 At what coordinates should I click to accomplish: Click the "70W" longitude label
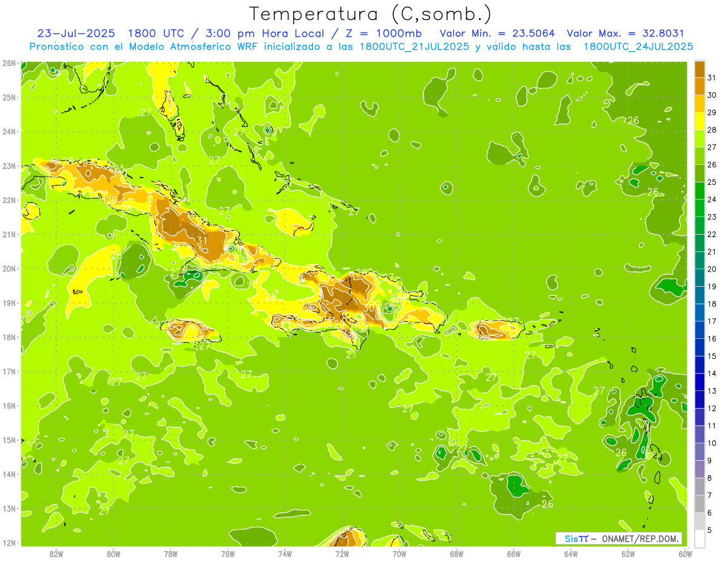pyautogui.click(x=399, y=553)
